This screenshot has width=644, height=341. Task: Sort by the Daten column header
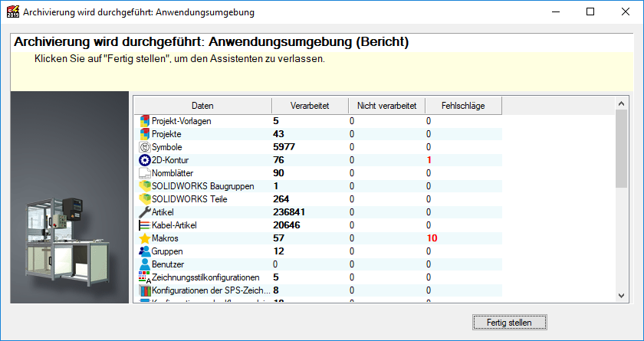(x=202, y=106)
